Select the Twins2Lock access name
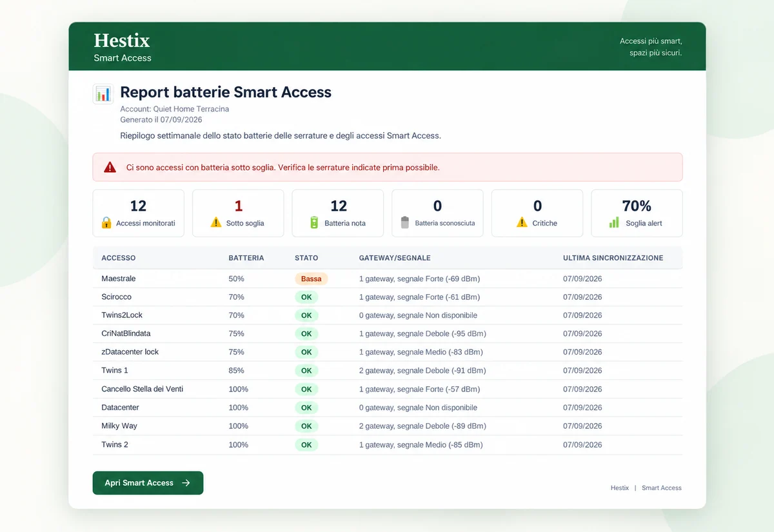Viewport: 774px width, 532px height. click(x=122, y=315)
